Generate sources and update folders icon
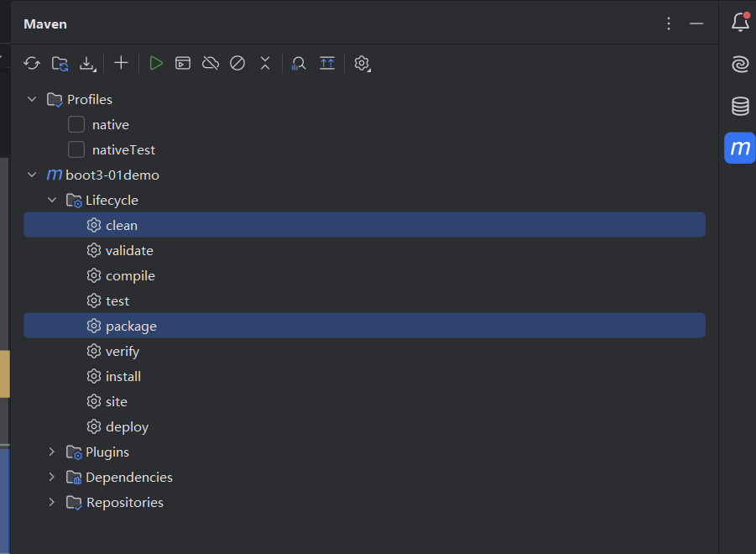This screenshot has height=554, width=756. pyautogui.click(x=60, y=63)
